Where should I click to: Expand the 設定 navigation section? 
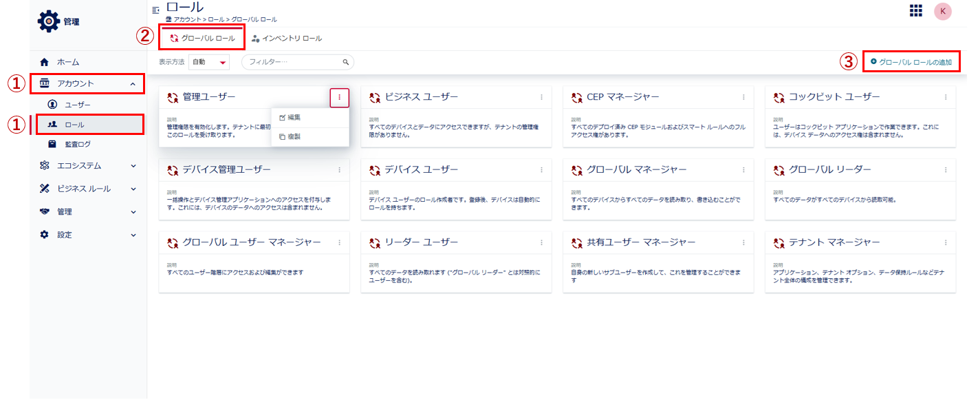[x=88, y=235]
